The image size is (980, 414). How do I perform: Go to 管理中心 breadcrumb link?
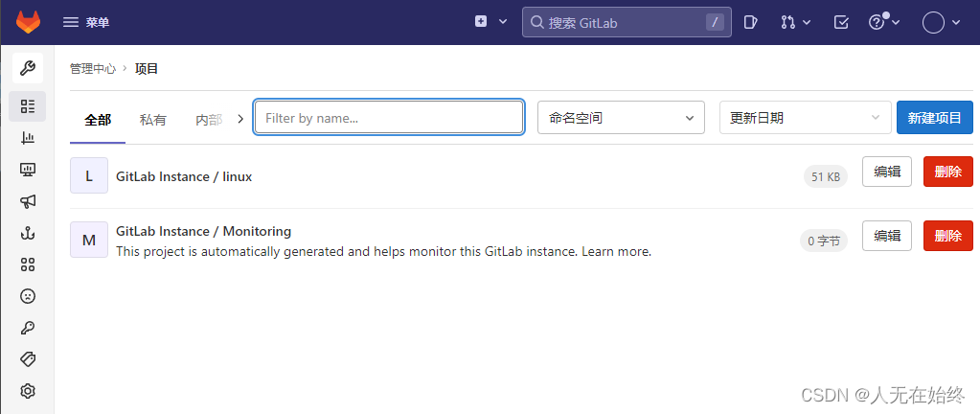click(x=93, y=69)
